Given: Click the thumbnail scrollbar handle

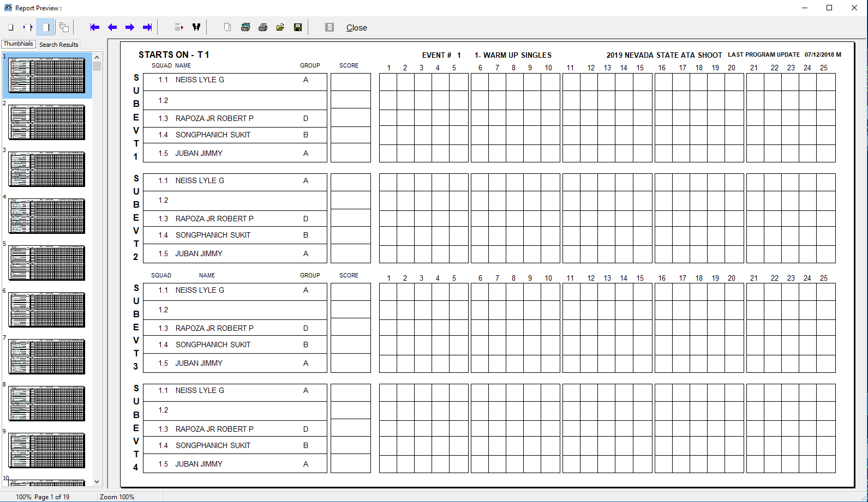Looking at the screenshot, I should coord(97,66).
